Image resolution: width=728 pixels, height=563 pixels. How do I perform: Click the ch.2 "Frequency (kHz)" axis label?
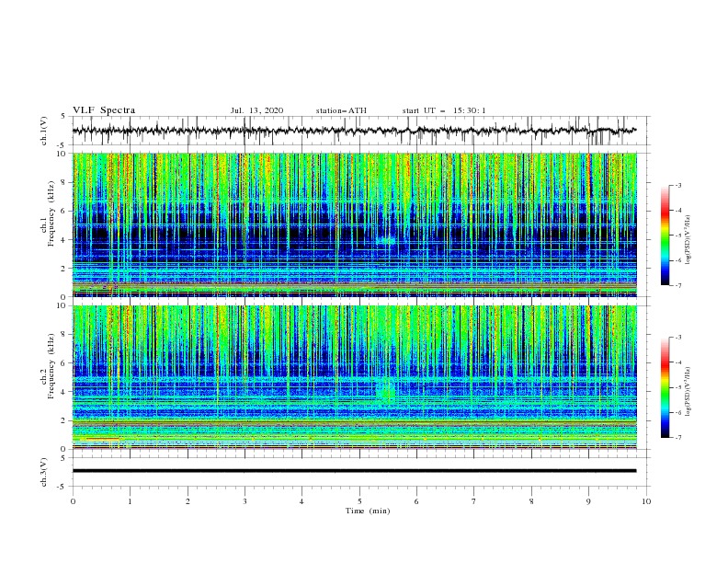coord(51,366)
